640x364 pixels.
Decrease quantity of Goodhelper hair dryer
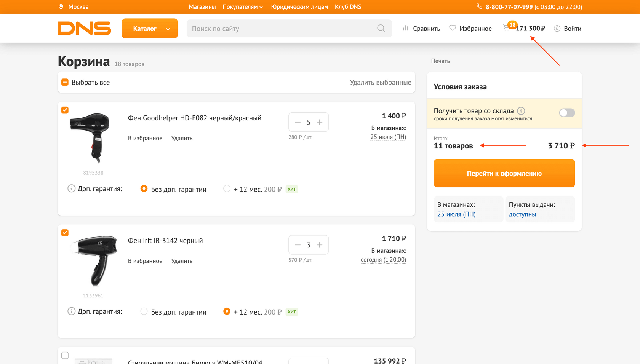coord(298,122)
